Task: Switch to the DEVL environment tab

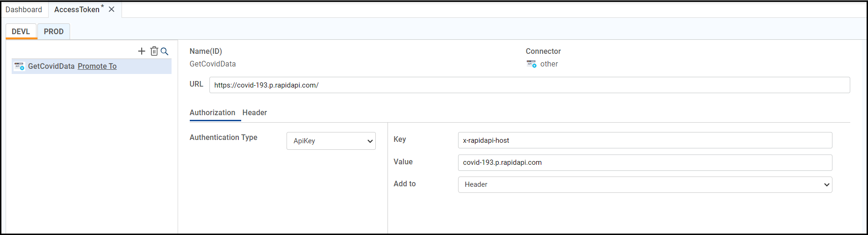Action: point(21,31)
